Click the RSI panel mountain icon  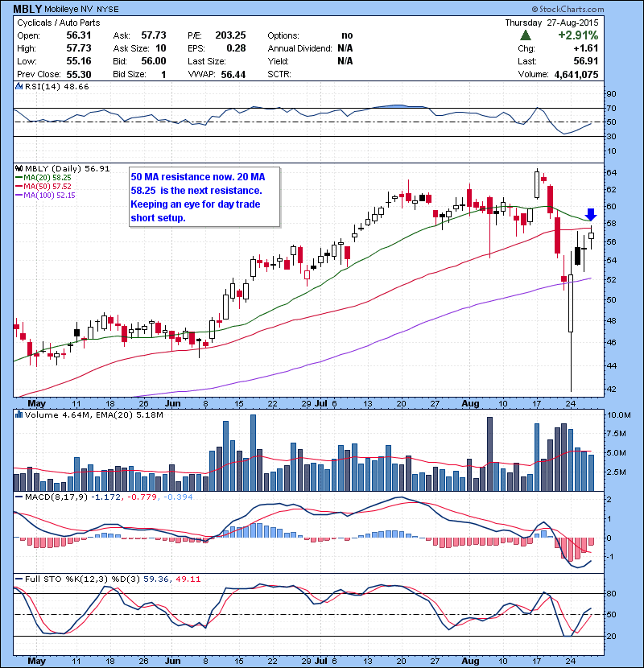[x=19, y=86]
